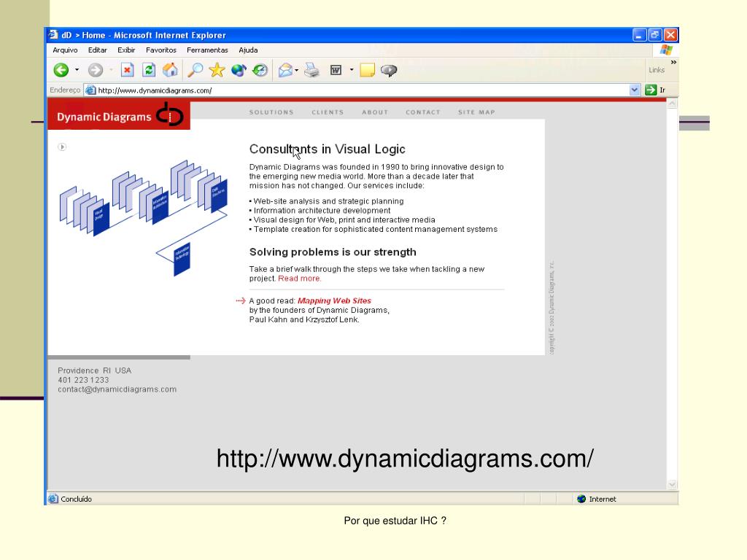Open the Back button history dropdown
This screenshot has height=560, width=747.
[77, 70]
